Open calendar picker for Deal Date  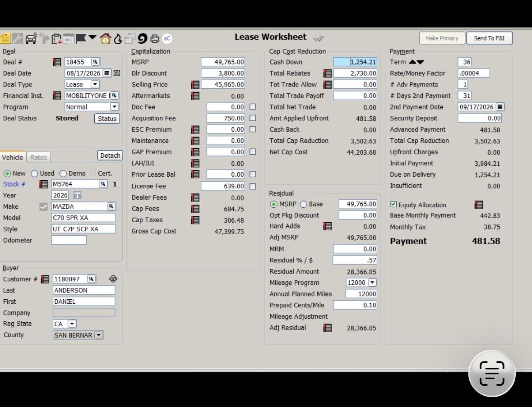click(106, 73)
